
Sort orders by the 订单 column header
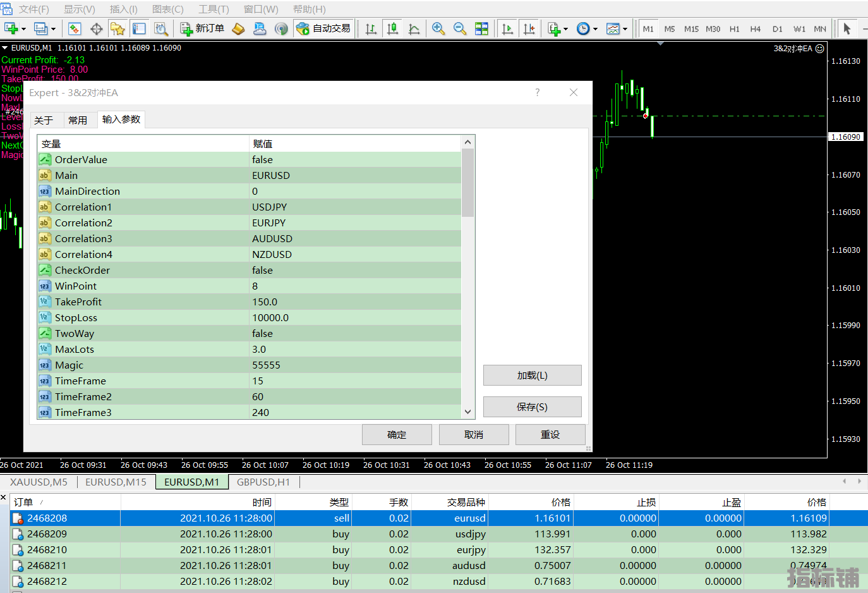click(x=66, y=502)
